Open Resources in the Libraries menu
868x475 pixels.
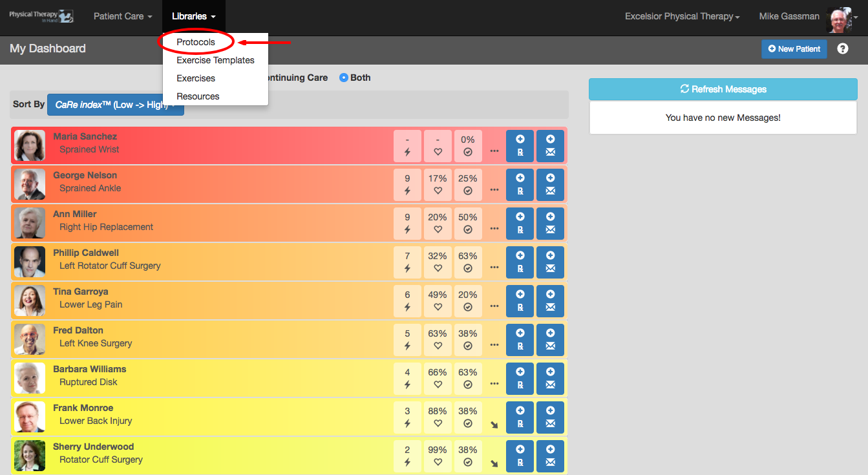(198, 96)
